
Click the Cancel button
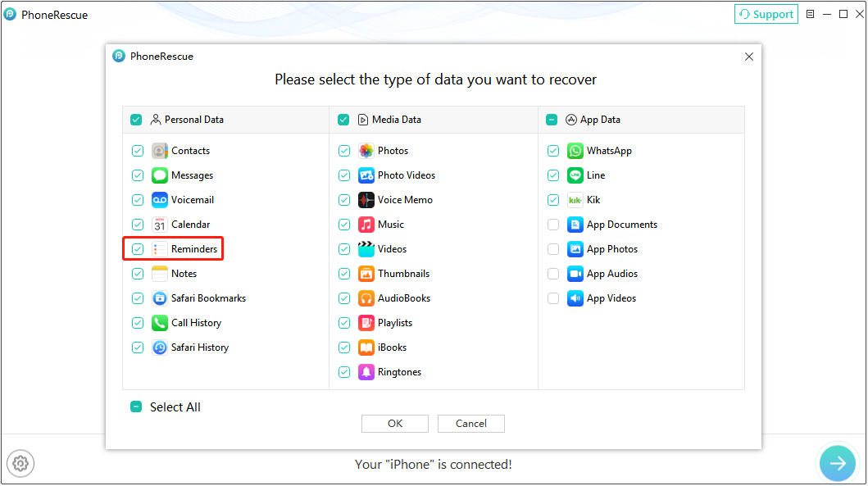471,424
